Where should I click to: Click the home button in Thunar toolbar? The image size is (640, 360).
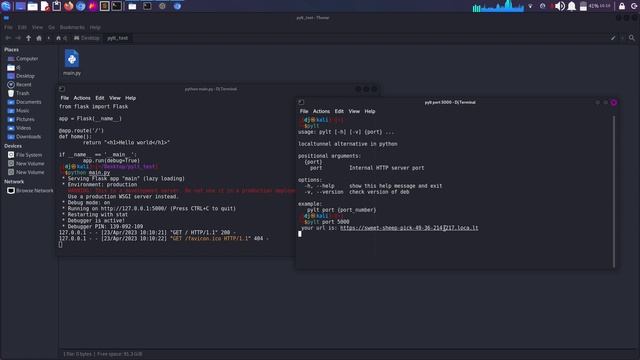click(39, 38)
